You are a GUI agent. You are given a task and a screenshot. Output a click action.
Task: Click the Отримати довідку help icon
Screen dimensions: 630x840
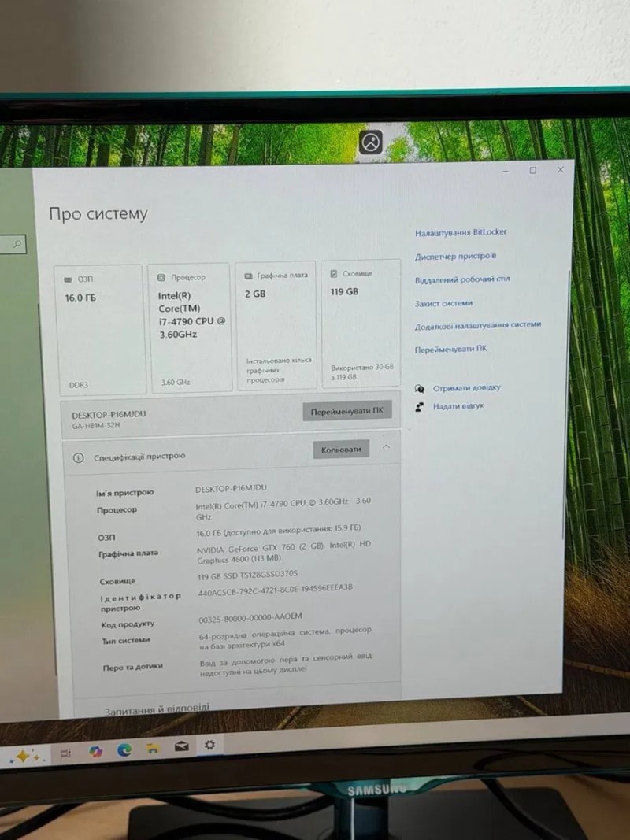click(420, 388)
